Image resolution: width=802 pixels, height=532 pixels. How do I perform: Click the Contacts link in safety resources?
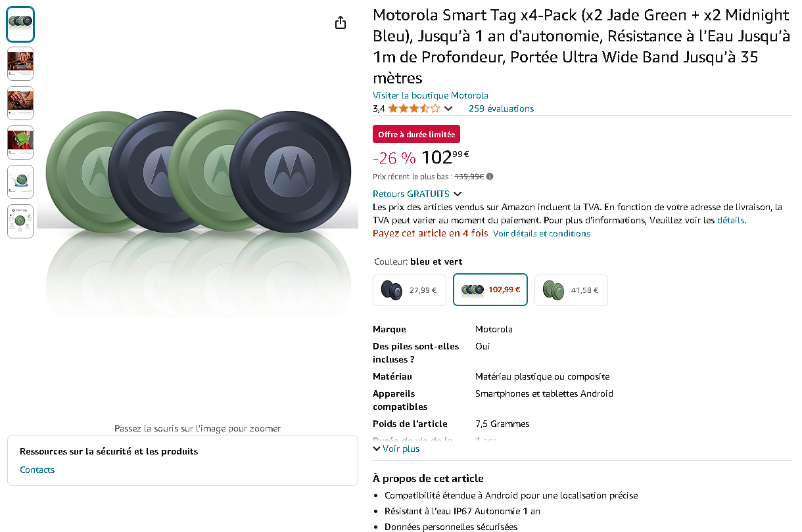[37, 470]
